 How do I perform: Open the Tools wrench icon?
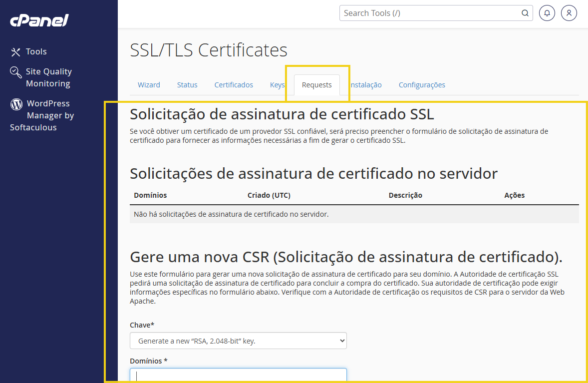pos(16,52)
